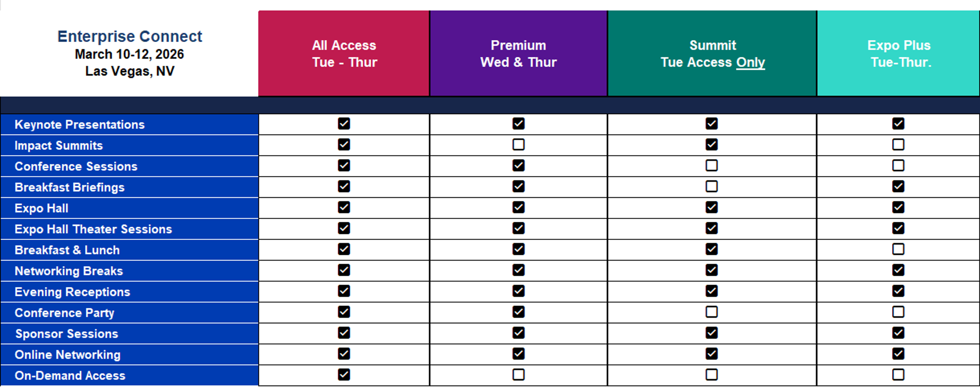Viewport: 980px width, 387px height.
Task: Uncheck Keynote Presentations under All Access
Action: (x=344, y=124)
